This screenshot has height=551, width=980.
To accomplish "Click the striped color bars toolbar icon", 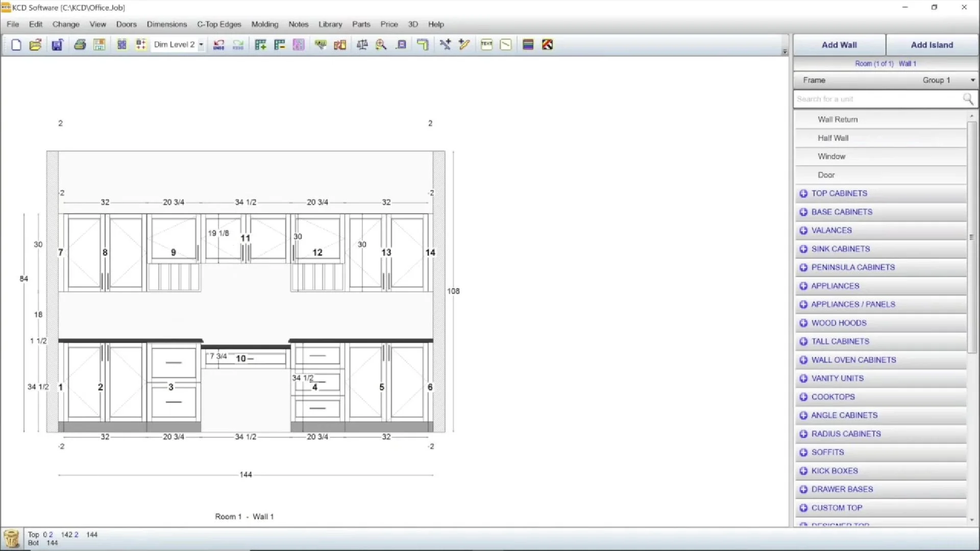I will (x=528, y=45).
